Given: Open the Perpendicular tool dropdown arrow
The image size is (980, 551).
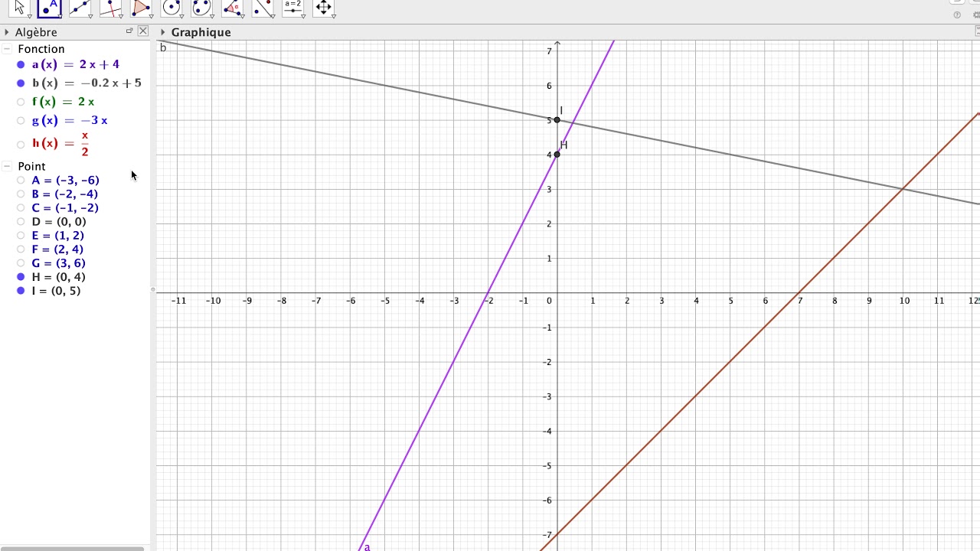Looking at the screenshot, I should click(x=120, y=16).
